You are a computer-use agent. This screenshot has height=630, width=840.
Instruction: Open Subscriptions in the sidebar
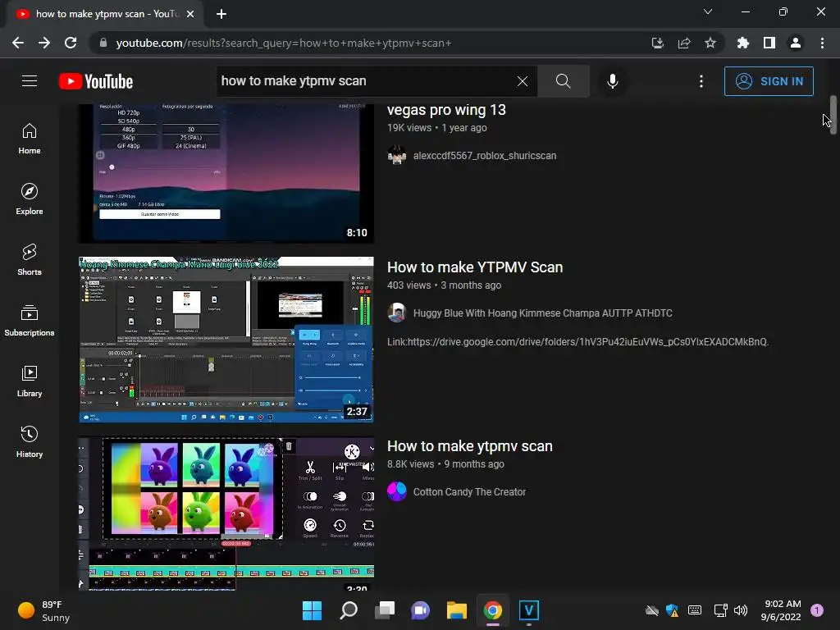pos(30,321)
